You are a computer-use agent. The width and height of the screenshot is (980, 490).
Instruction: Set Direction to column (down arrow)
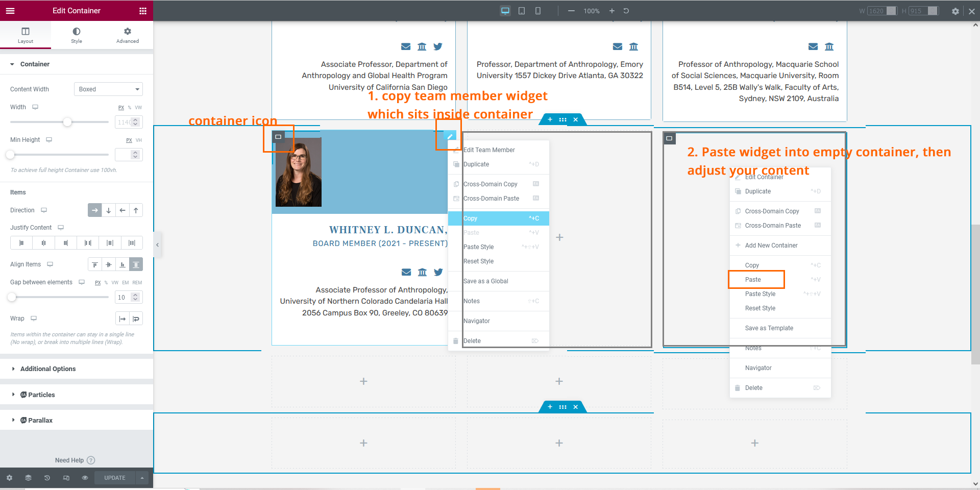pyautogui.click(x=109, y=210)
